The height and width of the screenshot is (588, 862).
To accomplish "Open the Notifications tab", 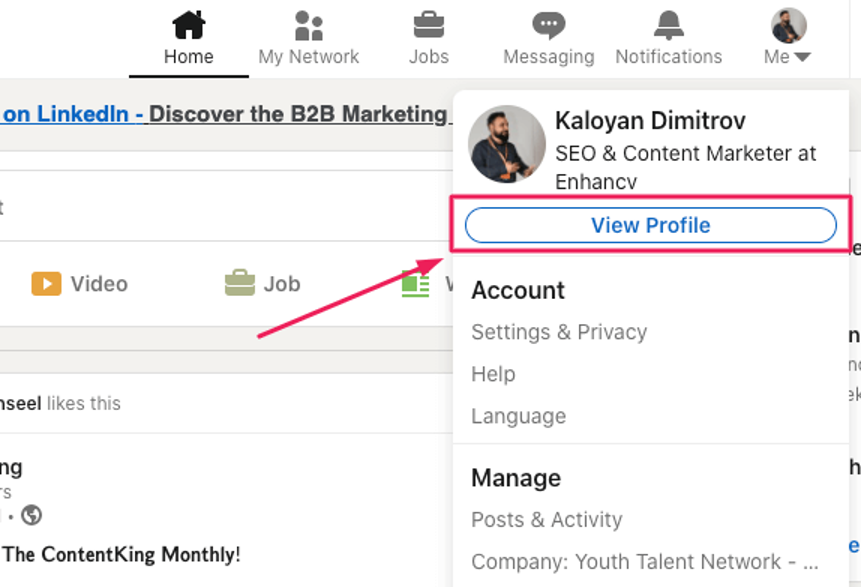I will tap(668, 38).
